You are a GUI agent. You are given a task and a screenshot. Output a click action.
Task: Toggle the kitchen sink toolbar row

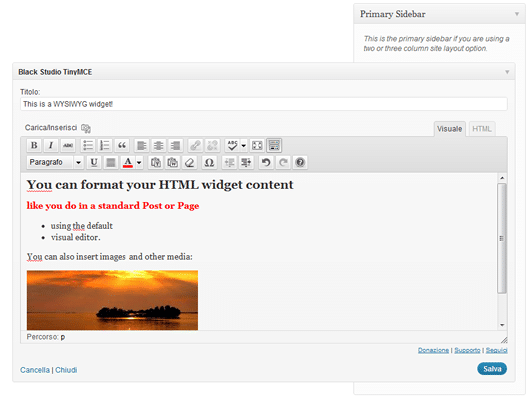point(274,146)
